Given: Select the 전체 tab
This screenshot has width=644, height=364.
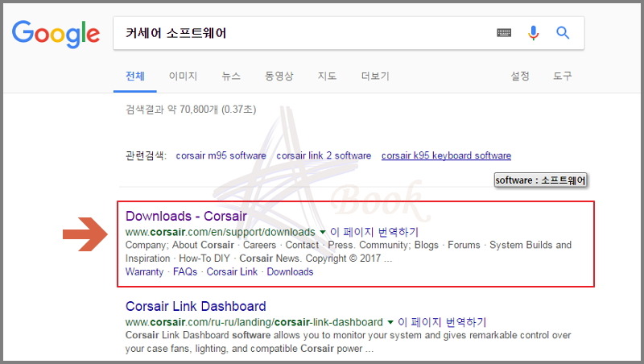Looking at the screenshot, I should click(x=135, y=76).
